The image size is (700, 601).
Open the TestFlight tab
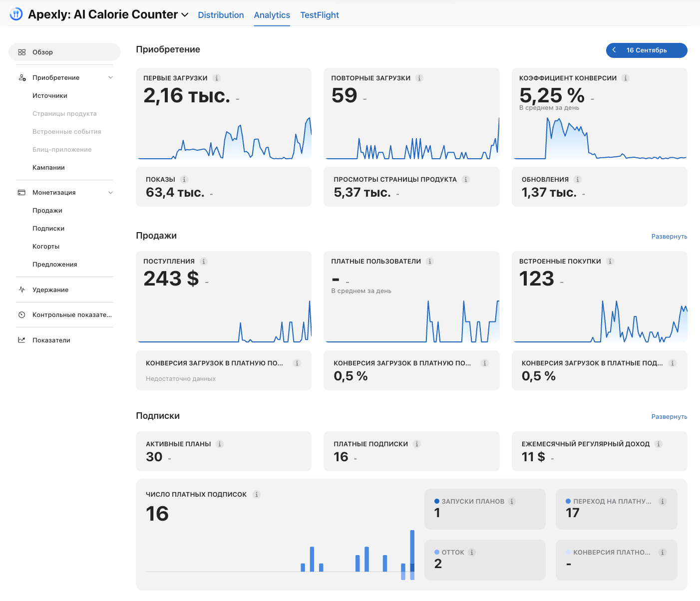[x=320, y=15]
